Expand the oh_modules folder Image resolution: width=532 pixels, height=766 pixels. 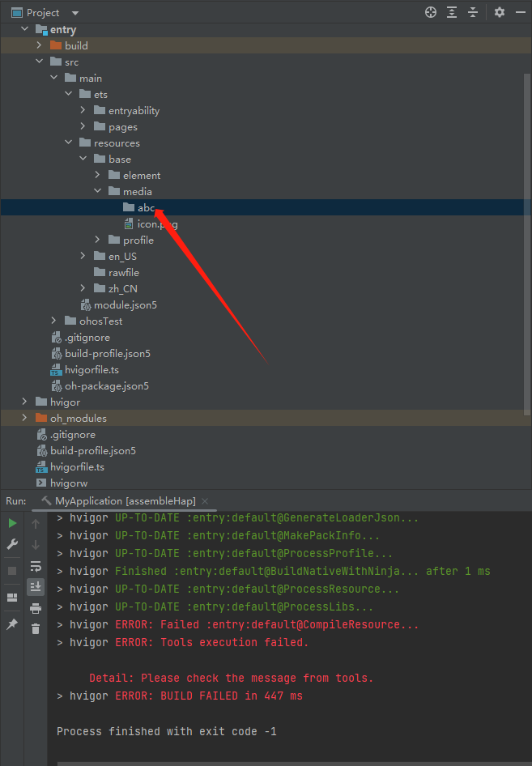(x=25, y=418)
